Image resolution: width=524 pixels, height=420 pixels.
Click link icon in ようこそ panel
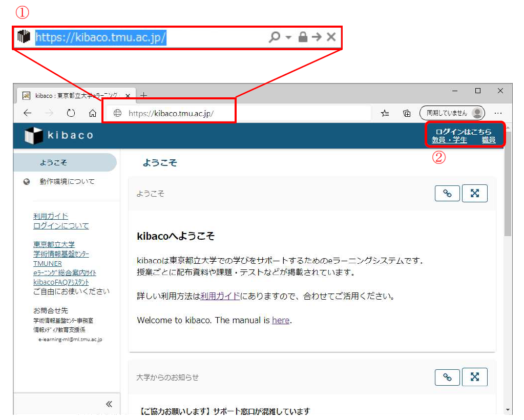point(447,193)
